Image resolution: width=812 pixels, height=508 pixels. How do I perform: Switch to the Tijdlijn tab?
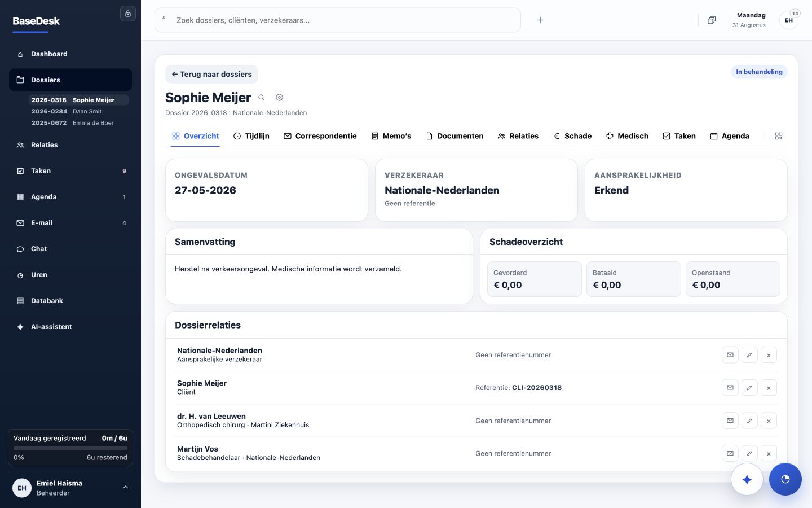(x=251, y=136)
